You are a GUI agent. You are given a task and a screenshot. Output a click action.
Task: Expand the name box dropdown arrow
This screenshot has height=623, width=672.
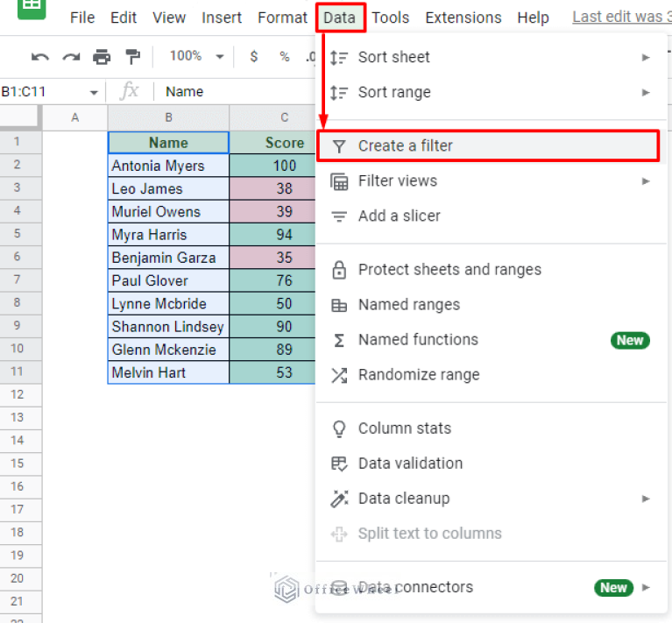coord(94,92)
